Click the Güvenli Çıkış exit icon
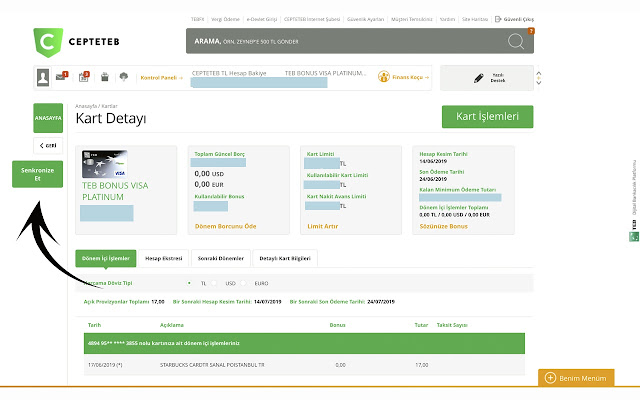640x400 pixels. coord(498,19)
